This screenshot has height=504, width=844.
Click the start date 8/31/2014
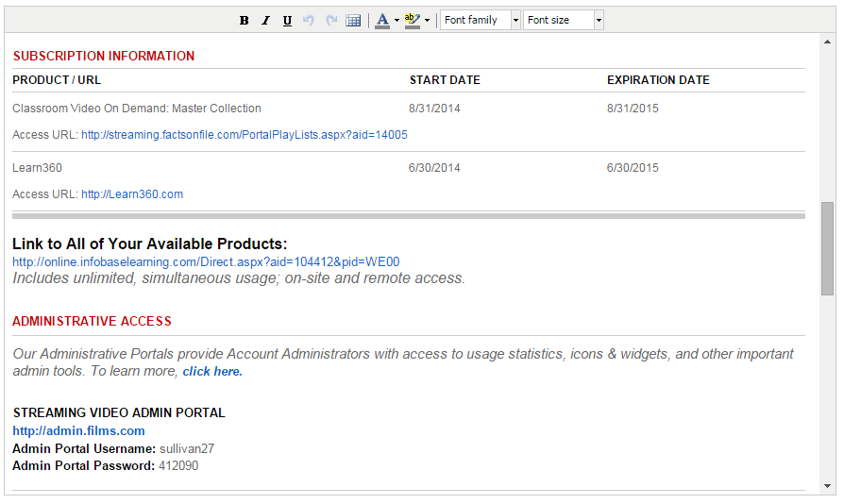click(x=434, y=109)
